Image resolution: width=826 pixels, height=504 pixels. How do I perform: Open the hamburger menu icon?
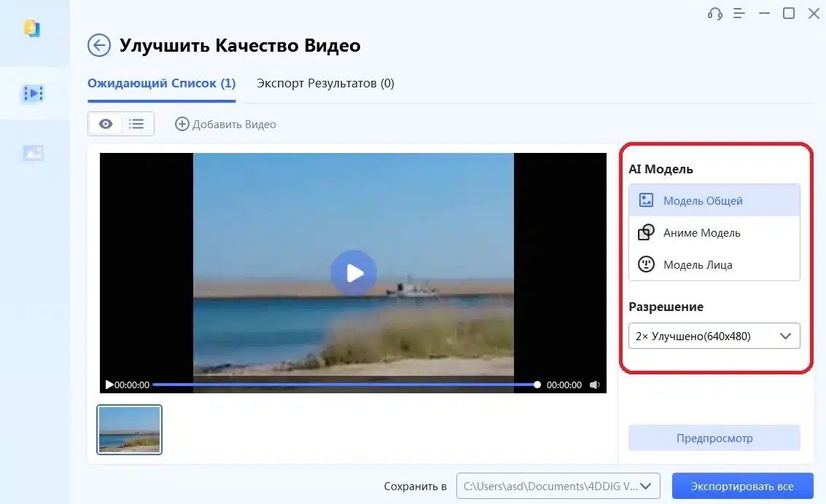point(739,13)
